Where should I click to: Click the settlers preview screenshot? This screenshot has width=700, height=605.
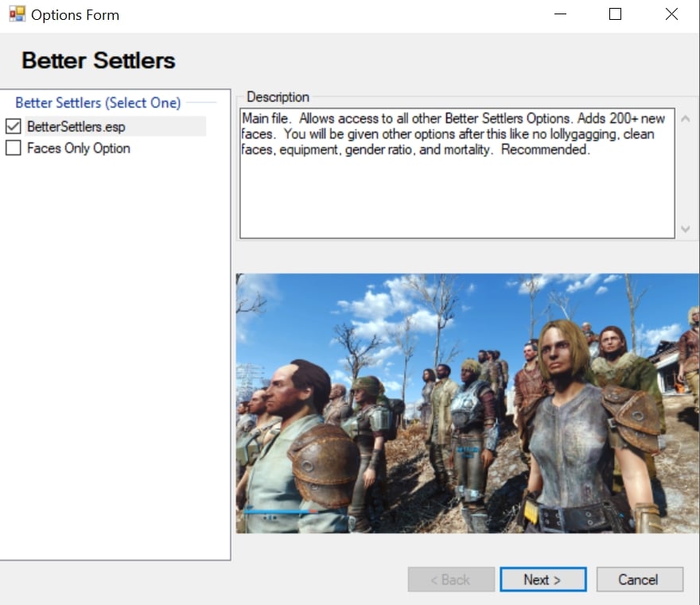(x=468, y=403)
